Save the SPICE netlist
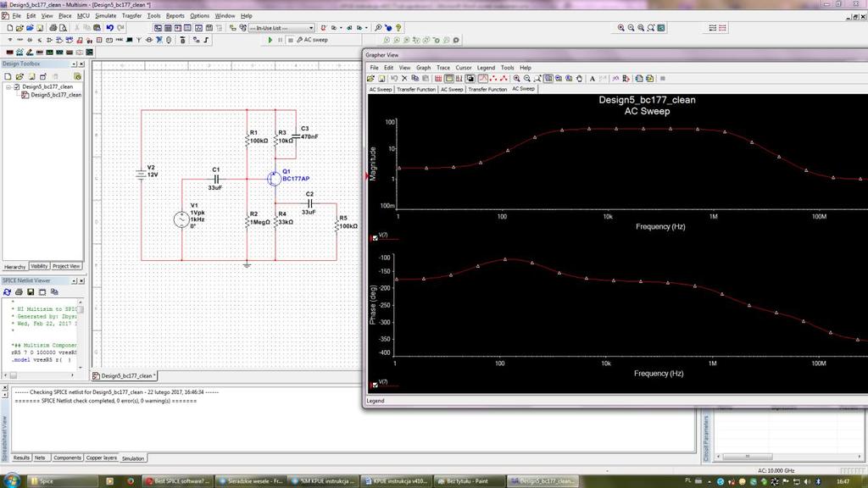 point(31,291)
